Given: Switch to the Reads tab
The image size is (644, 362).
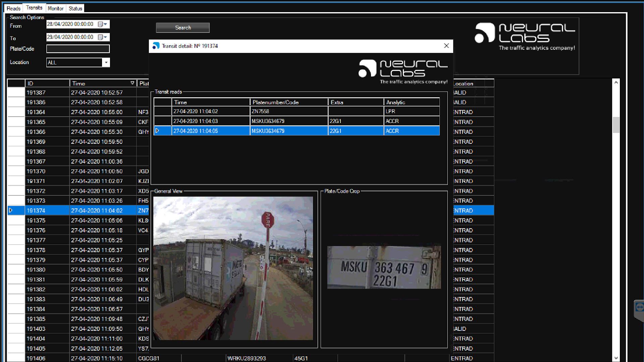Looking at the screenshot, I should point(13,8).
